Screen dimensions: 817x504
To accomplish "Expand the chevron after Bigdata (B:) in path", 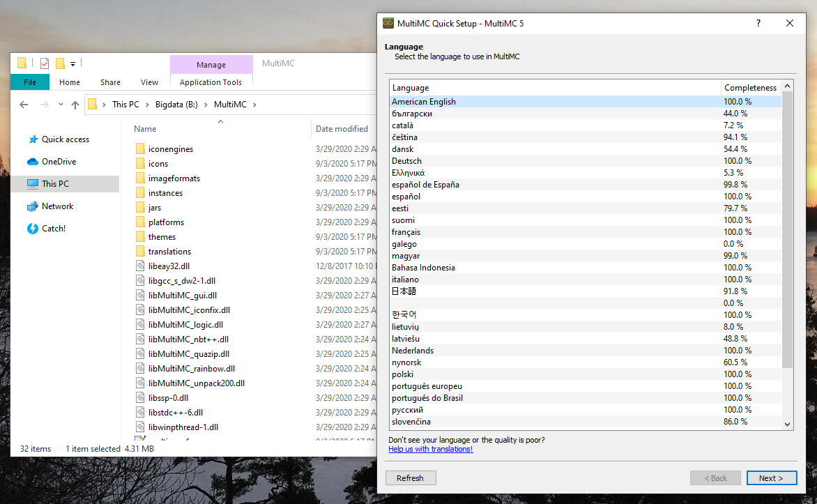I will 206,105.
